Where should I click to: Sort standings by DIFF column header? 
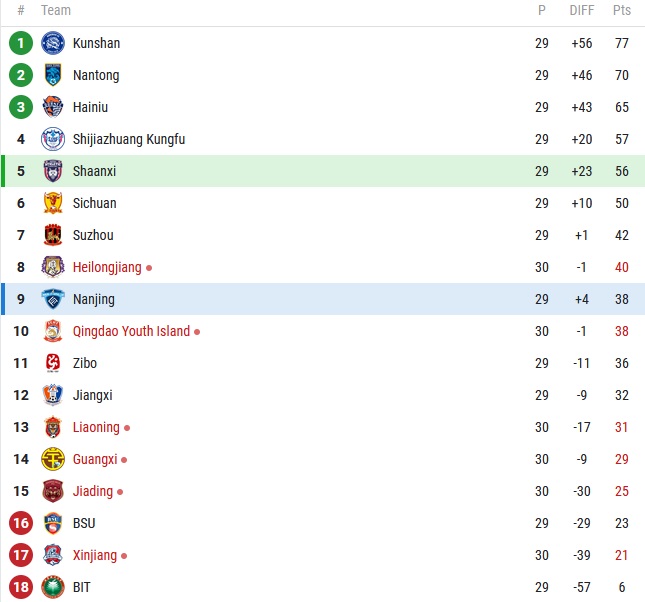[581, 10]
